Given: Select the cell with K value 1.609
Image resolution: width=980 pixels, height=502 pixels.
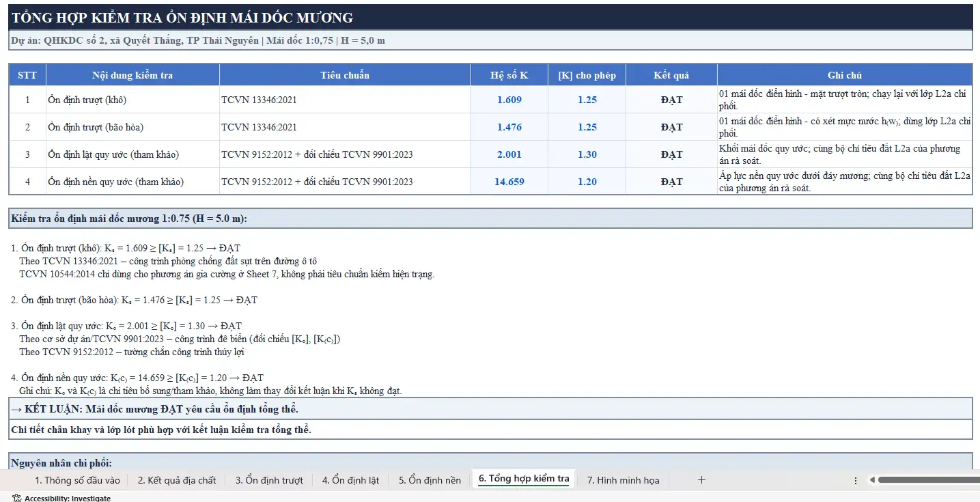Looking at the screenshot, I should (x=509, y=100).
